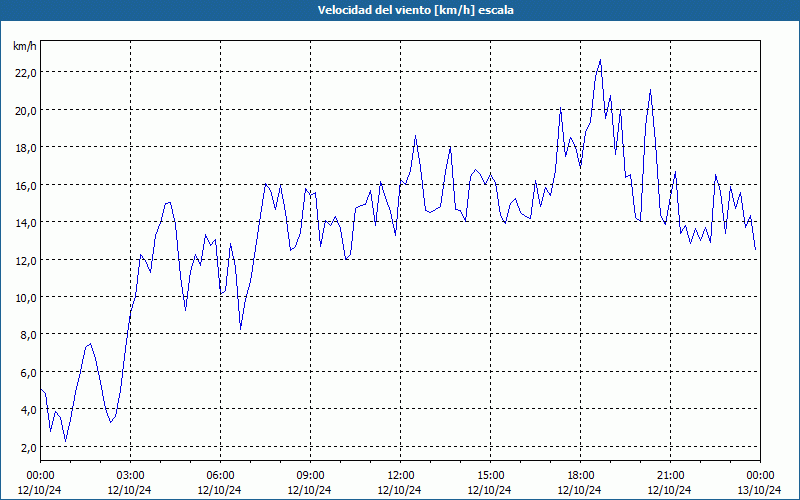This screenshot has width=800, height=500.
Task: Click the '12,0' y-axis label
Action: pyautogui.click(x=26, y=260)
